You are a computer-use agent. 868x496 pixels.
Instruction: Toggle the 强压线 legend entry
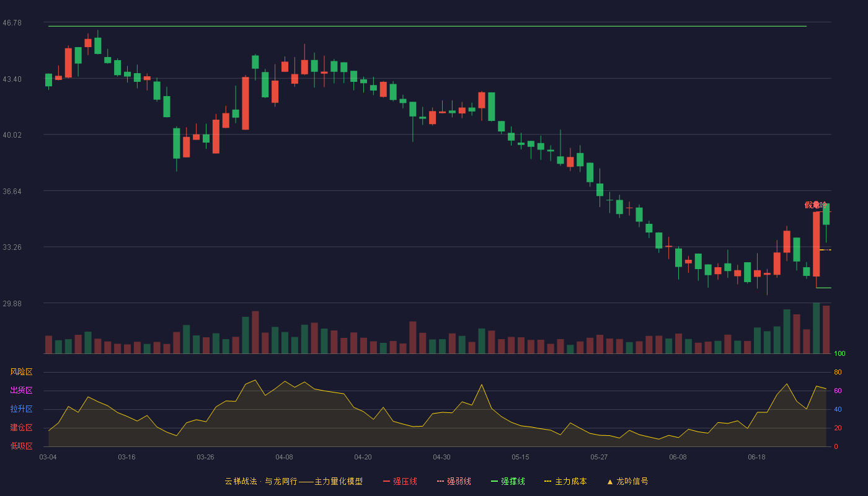[400, 481]
